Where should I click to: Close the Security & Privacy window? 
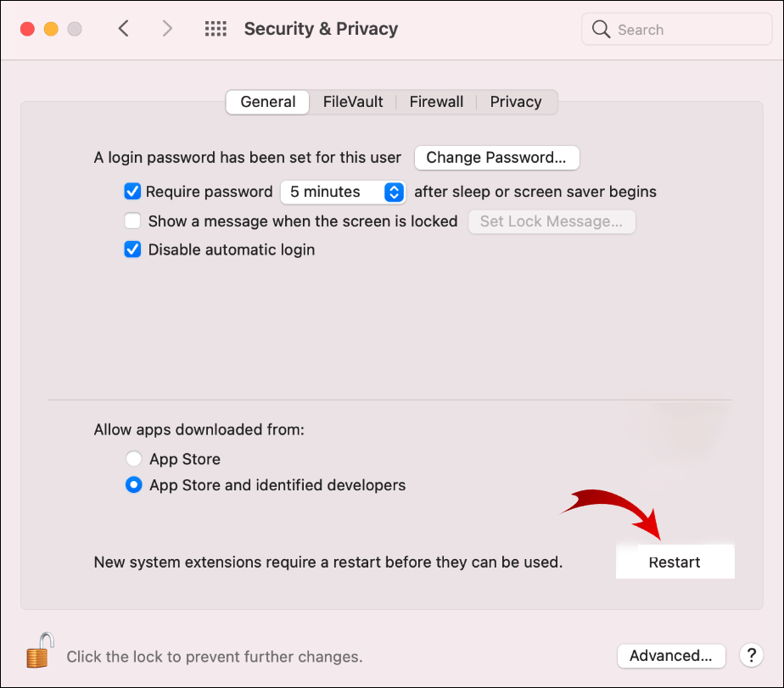[x=27, y=29]
